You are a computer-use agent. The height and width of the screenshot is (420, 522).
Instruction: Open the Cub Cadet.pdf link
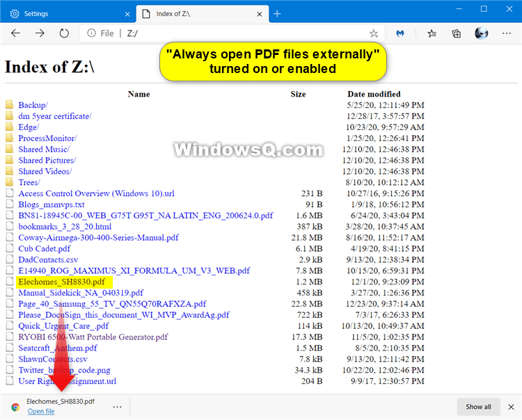pyautogui.click(x=45, y=248)
